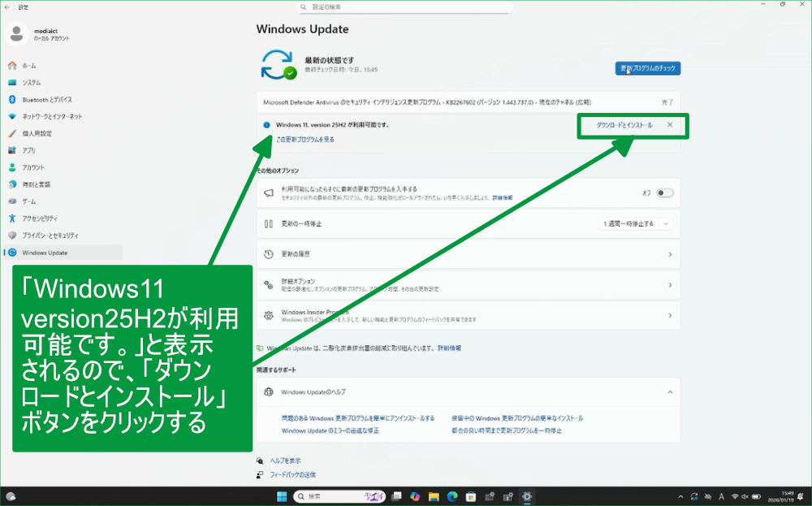Open the プライバシーとセキュリティ shield icon
812x506 pixels.
pos(12,236)
